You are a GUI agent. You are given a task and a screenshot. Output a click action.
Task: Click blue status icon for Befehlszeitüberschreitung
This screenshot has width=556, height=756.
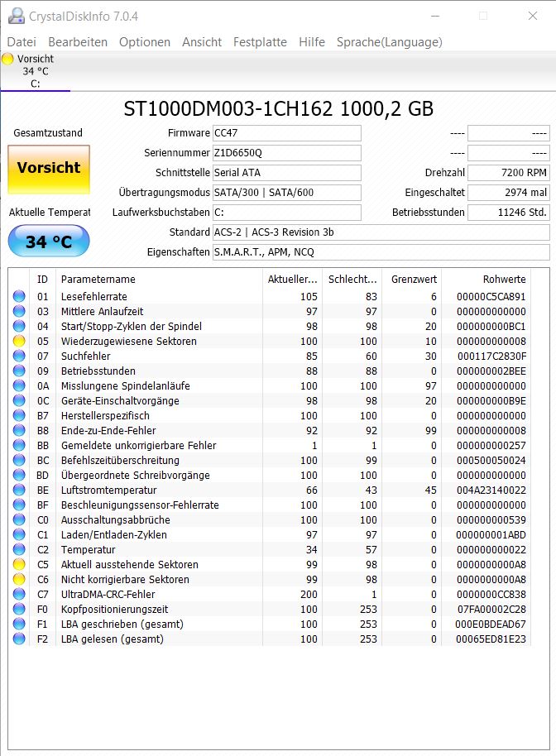[19, 460]
